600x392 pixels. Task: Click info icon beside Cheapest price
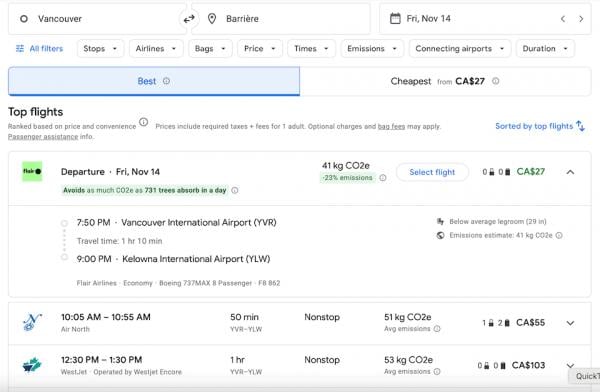(496, 81)
